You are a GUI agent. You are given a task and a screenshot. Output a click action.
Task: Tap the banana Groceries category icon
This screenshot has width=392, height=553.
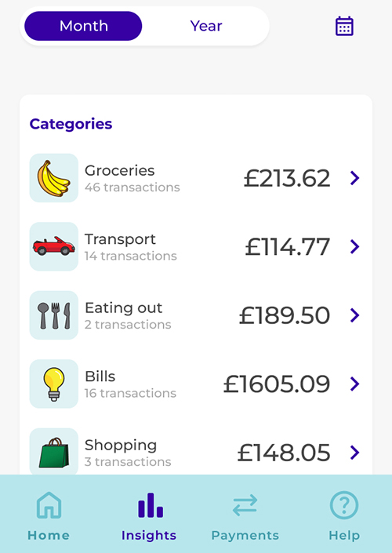53,178
